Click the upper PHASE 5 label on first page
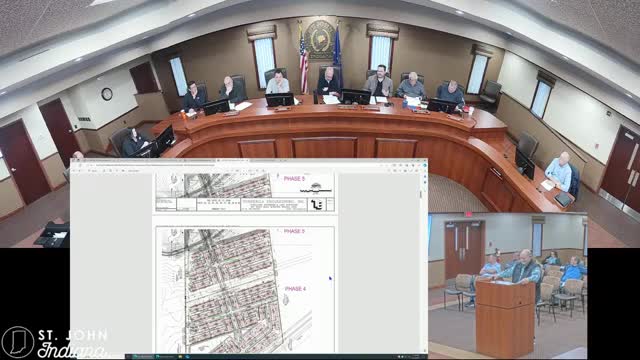 tap(294, 179)
